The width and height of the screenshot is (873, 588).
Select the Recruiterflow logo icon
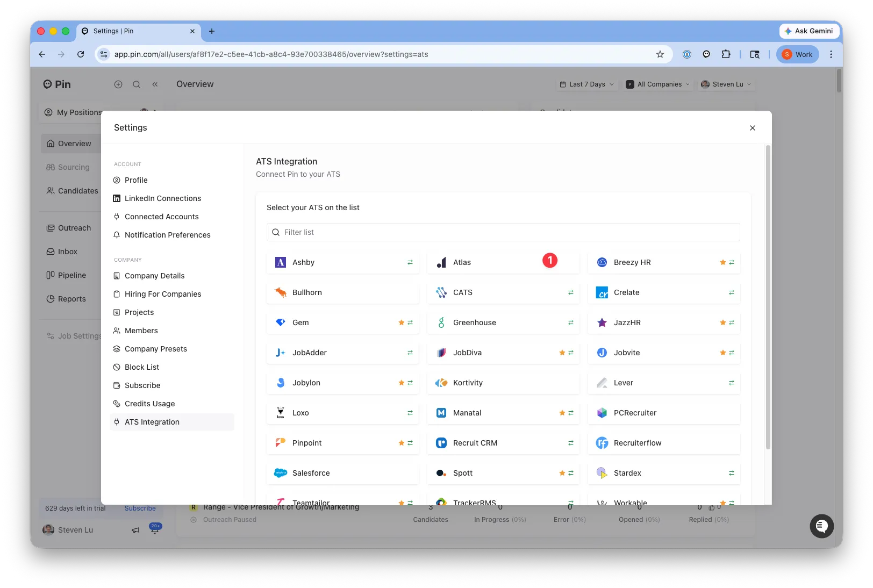click(x=602, y=443)
